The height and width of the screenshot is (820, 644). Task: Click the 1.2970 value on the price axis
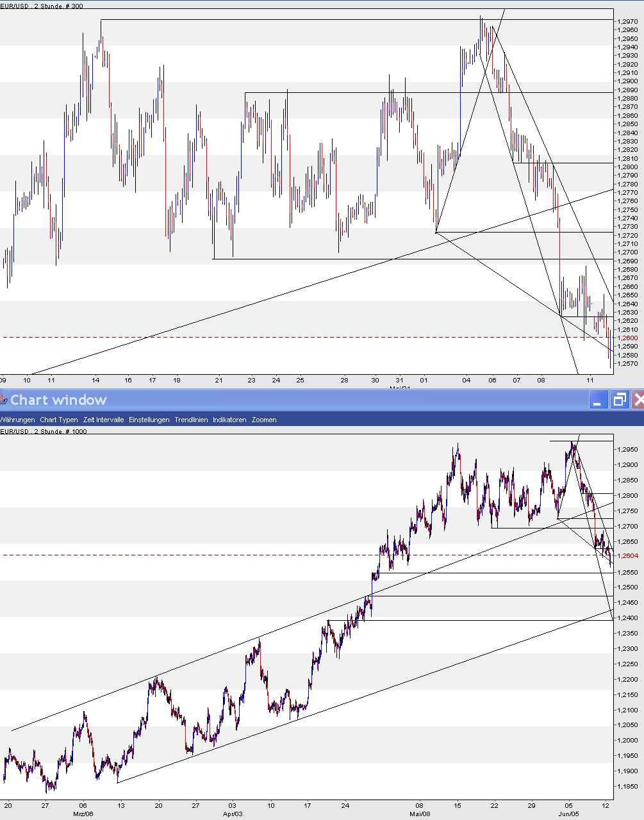click(629, 21)
